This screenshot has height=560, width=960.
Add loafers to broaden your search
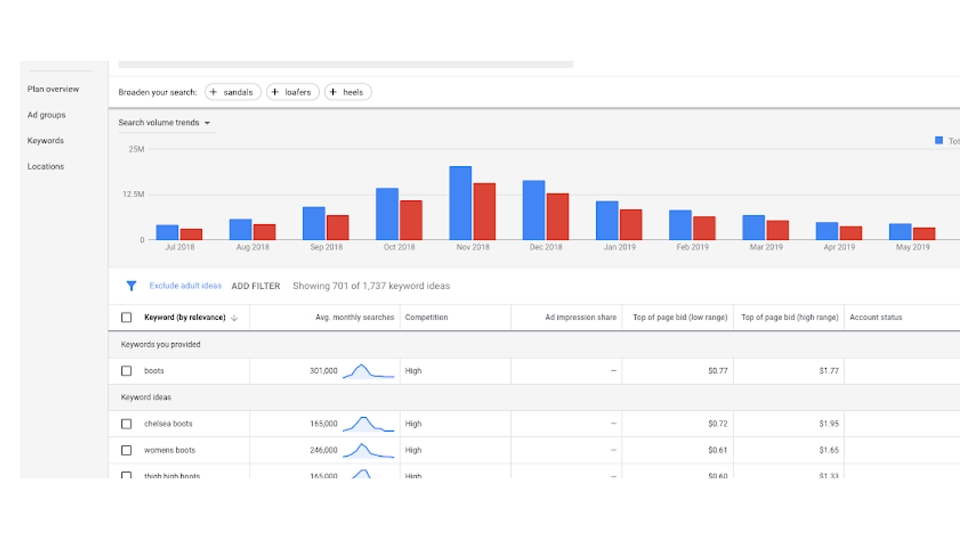[292, 92]
